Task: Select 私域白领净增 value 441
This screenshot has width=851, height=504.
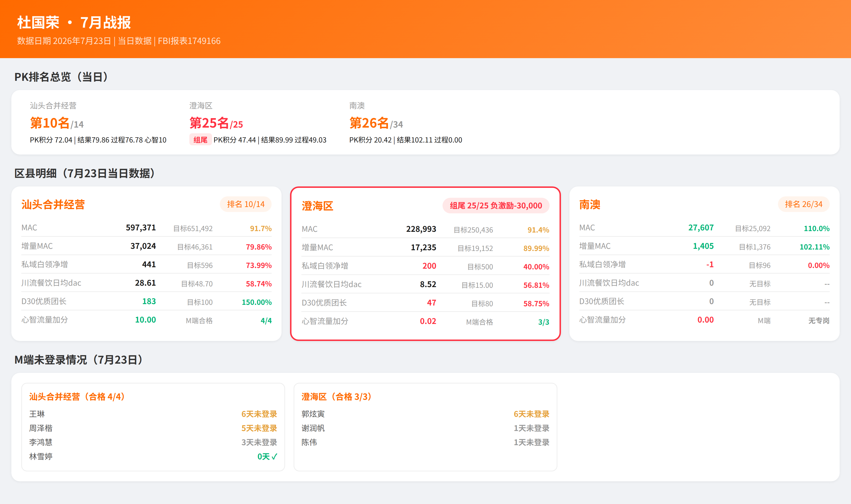Action: (149, 264)
